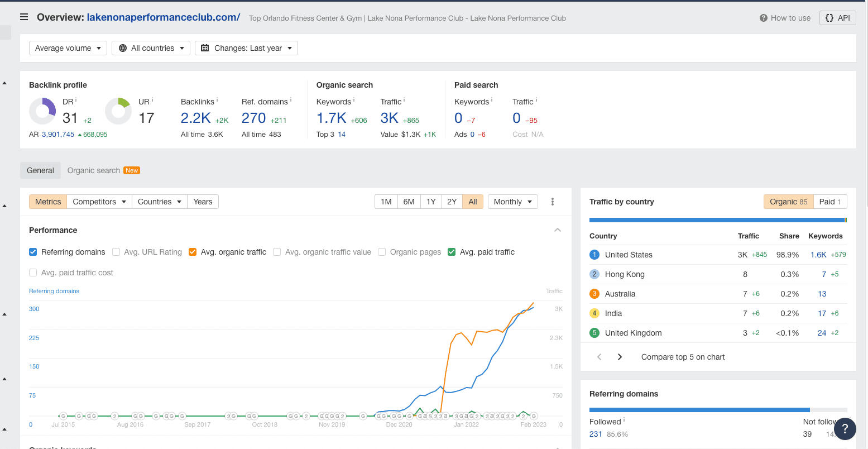
Task: Select the Years tab
Action: coord(203,202)
